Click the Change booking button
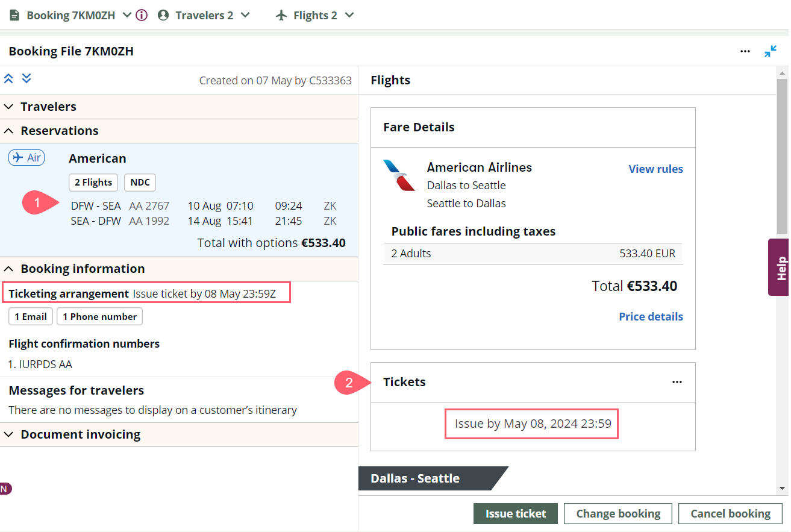791x532 pixels. (618, 514)
